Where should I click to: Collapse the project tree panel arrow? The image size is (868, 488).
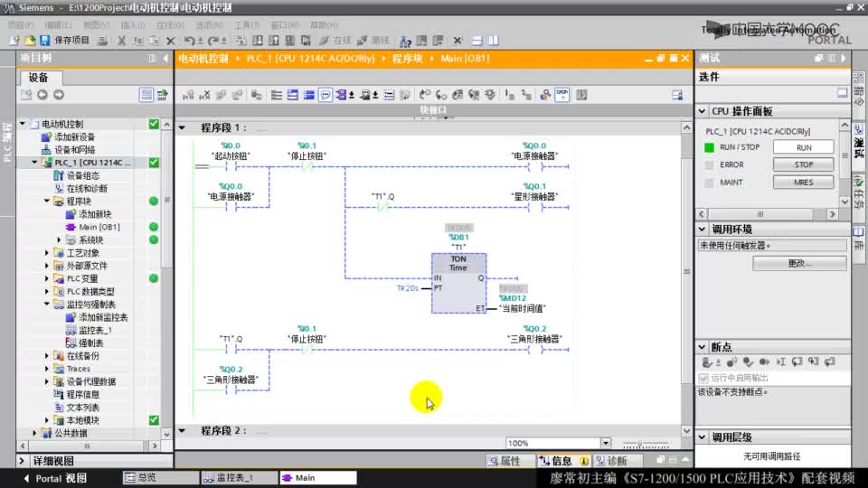point(165,58)
